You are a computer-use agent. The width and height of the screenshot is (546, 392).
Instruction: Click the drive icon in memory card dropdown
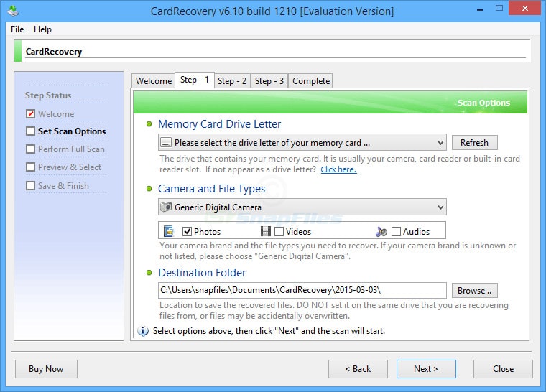[x=166, y=143]
